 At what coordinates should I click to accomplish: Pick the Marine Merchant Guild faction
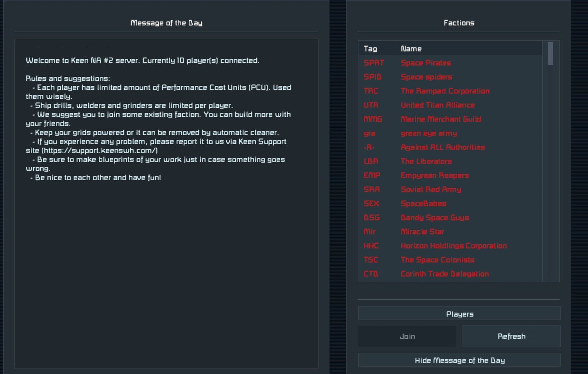click(x=450, y=119)
